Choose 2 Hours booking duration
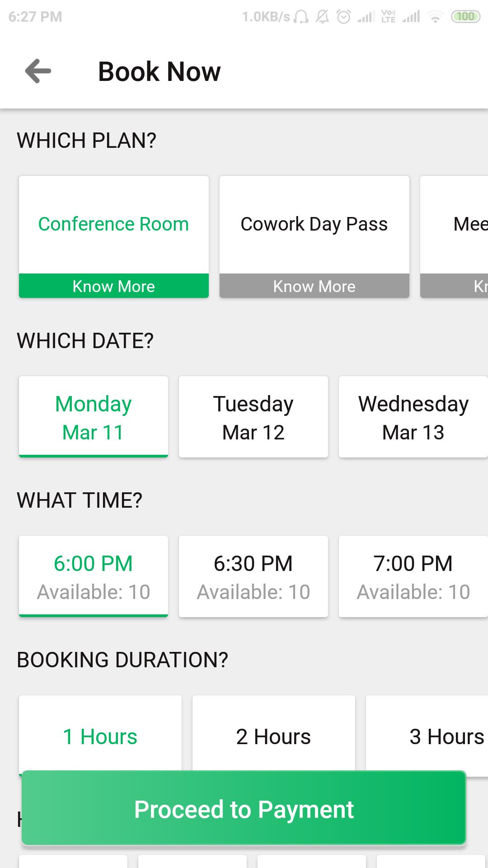The width and height of the screenshot is (488, 868). click(x=274, y=733)
